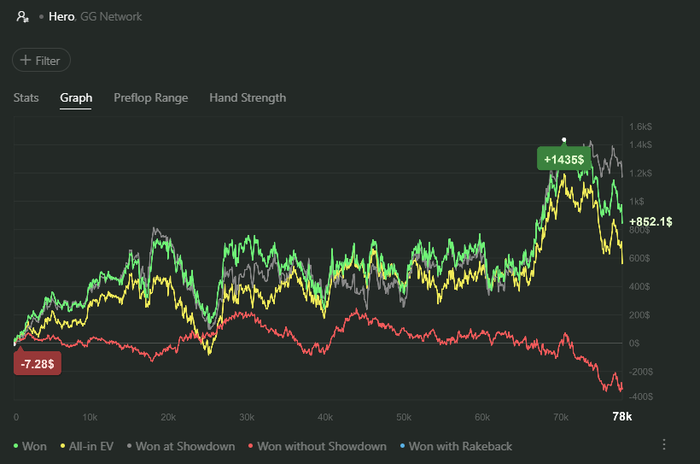Click the +1435$ green peak badge
Image resolution: width=700 pixels, height=464 pixels.
[564, 159]
